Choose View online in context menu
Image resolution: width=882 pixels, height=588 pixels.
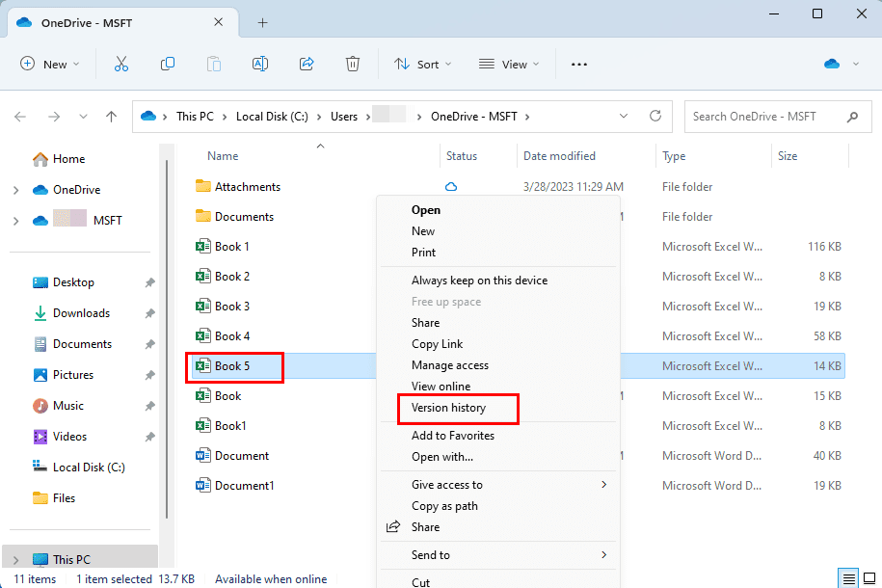point(441,386)
